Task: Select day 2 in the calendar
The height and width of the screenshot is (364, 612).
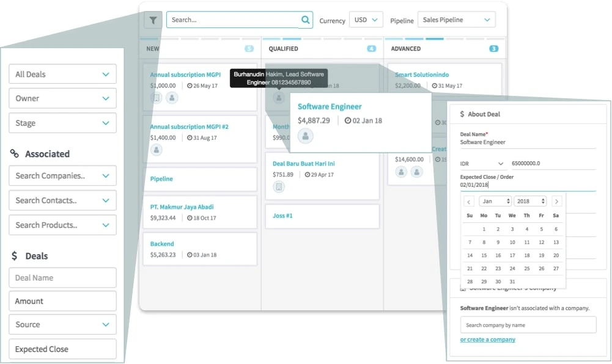Action: (x=498, y=229)
